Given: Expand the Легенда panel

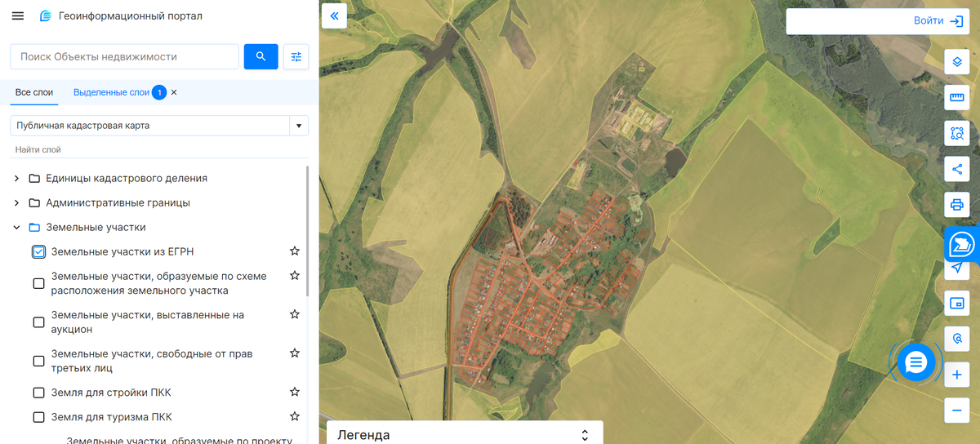Looking at the screenshot, I should [x=585, y=435].
